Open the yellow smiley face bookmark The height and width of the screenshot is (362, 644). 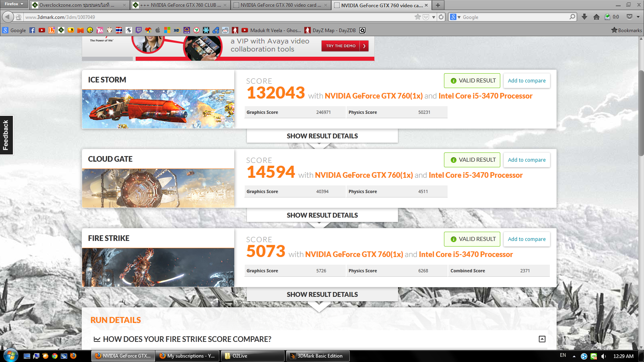pos(90,30)
